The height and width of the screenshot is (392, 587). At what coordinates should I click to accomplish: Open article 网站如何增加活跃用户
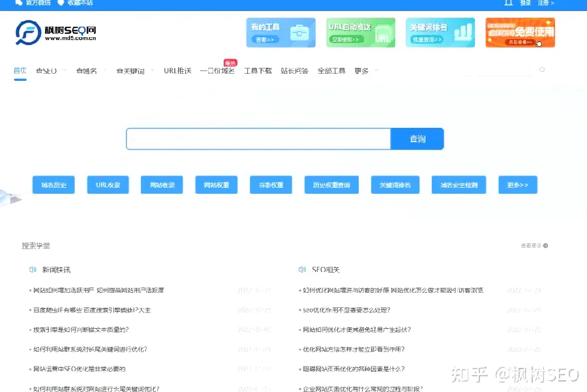point(98,290)
